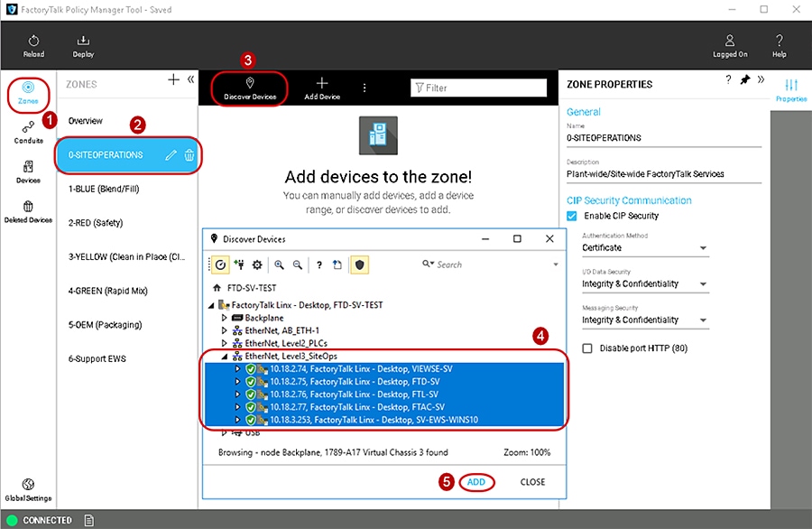Viewport: 812px width, 529px height.
Task: Open the gear settings in Discover Devices
Action: [x=257, y=264]
